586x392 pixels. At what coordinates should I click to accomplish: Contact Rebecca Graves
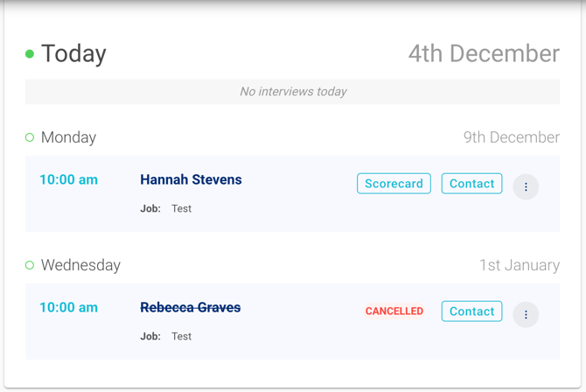[x=471, y=311]
